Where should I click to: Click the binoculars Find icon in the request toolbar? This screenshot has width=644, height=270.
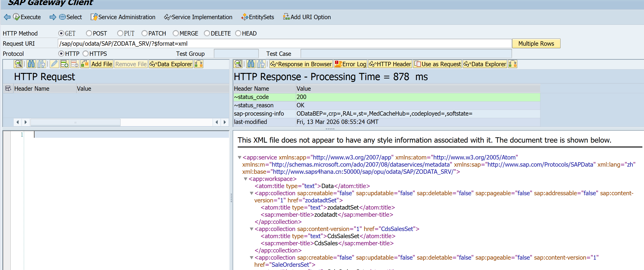click(x=31, y=64)
